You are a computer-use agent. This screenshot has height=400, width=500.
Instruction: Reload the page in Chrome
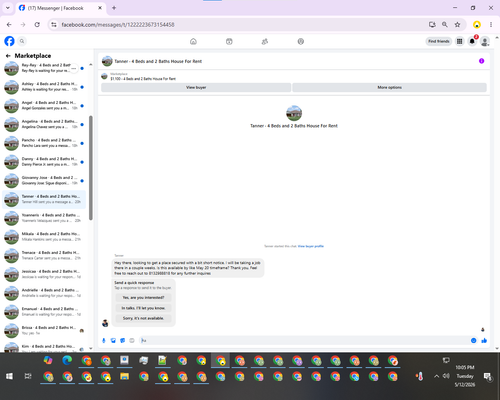pos(37,25)
